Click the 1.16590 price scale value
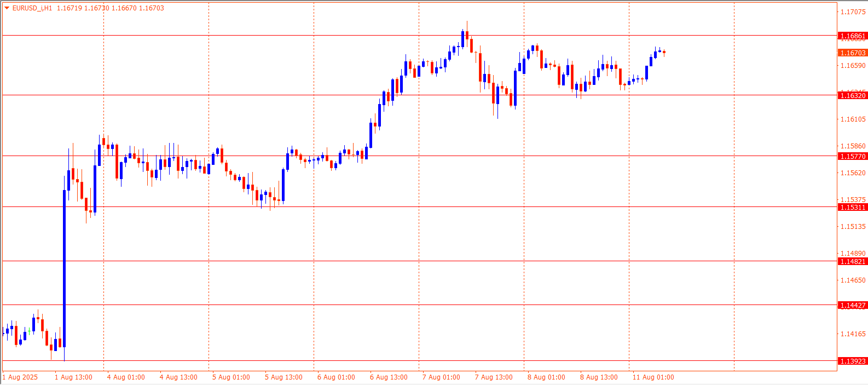 point(853,65)
